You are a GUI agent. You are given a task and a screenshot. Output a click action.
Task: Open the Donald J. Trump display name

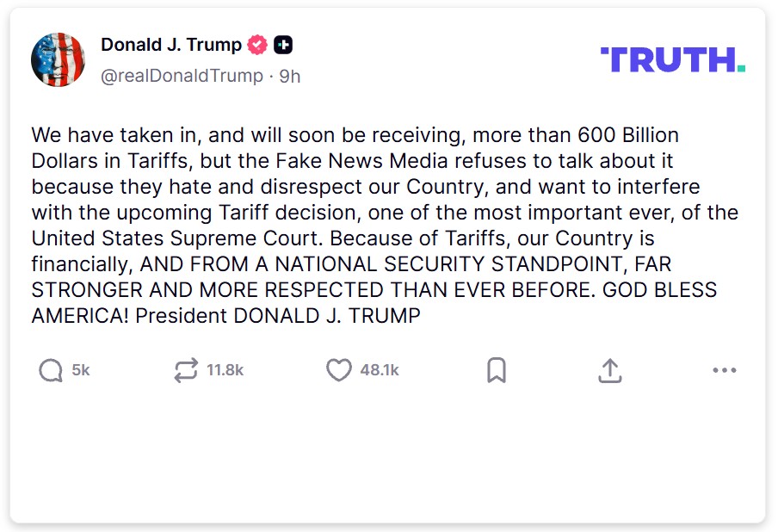171,45
